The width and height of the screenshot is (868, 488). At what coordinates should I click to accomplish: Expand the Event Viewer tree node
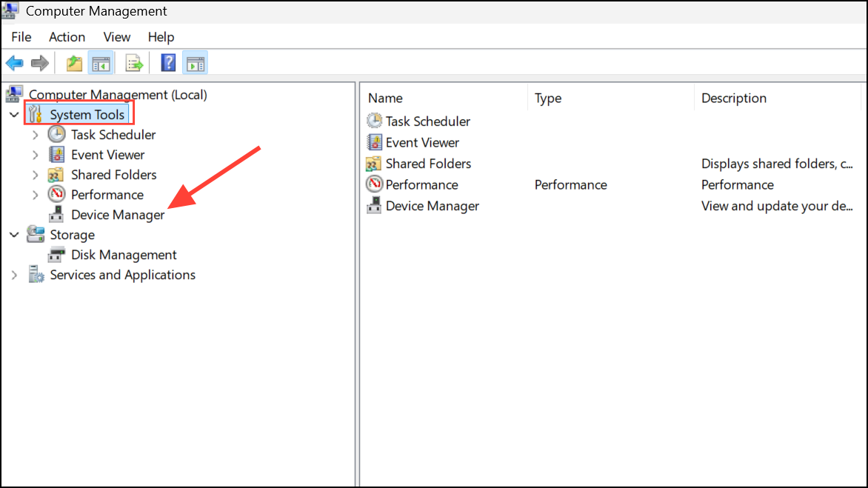pos(35,154)
